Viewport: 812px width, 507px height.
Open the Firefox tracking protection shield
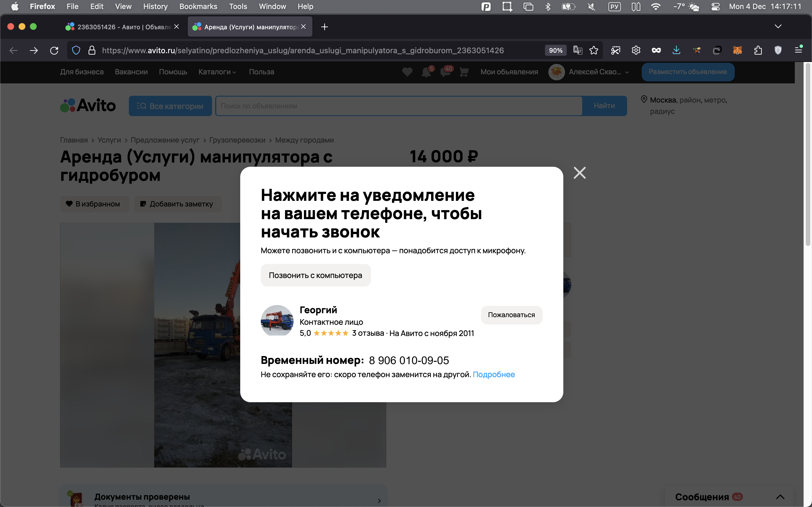76,50
